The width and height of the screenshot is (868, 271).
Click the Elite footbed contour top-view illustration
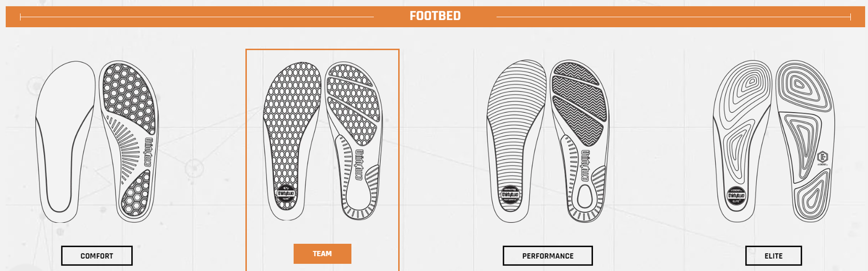coord(743,141)
